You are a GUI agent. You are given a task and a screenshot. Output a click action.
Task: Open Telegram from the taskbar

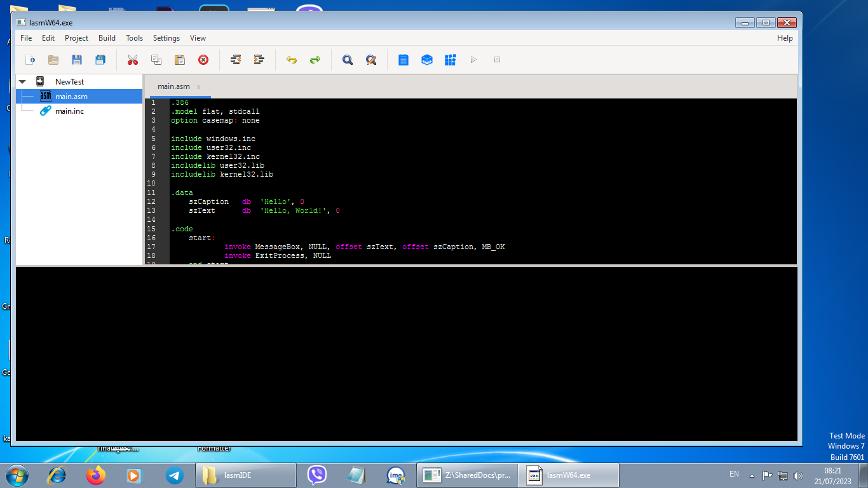tap(174, 475)
